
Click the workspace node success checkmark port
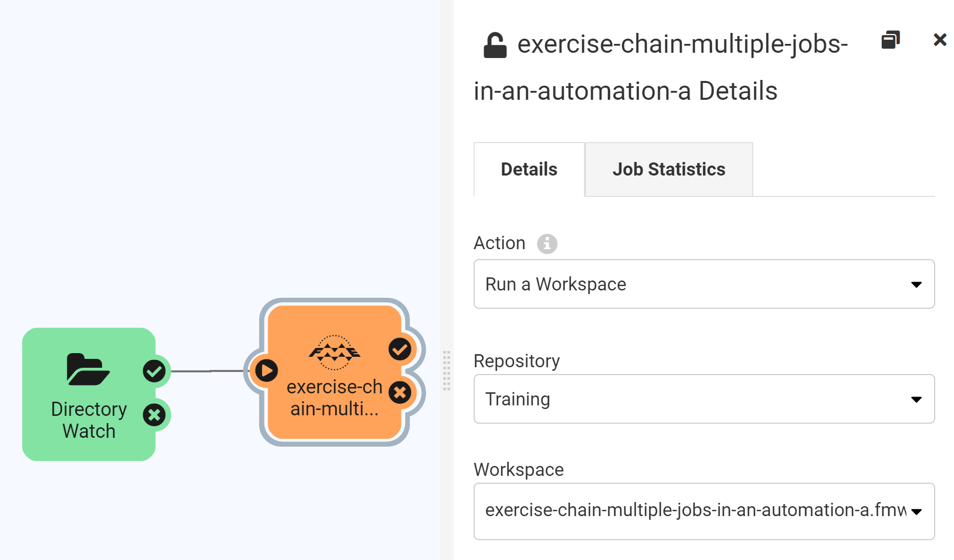click(400, 349)
